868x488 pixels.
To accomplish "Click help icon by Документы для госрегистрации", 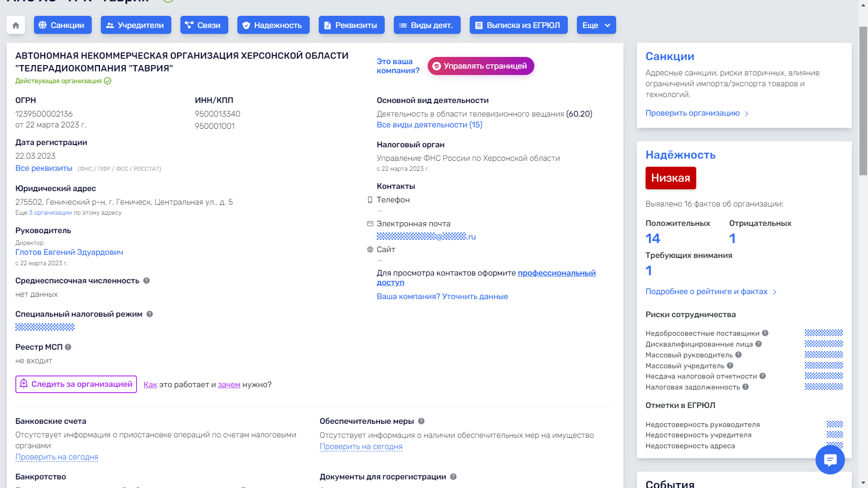I will 453,477.
